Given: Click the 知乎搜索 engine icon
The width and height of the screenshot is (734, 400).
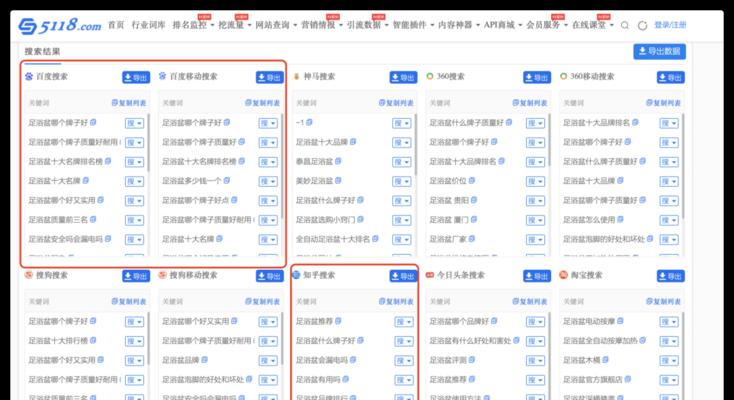Looking at the screenshot, I should [296, 275].
